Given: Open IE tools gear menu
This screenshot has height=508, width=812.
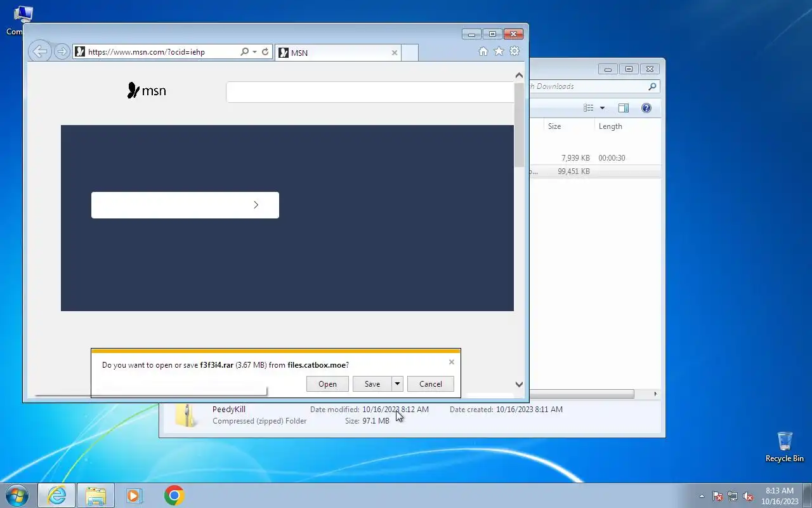Looking at the screenshot, I should click(514, 51).
